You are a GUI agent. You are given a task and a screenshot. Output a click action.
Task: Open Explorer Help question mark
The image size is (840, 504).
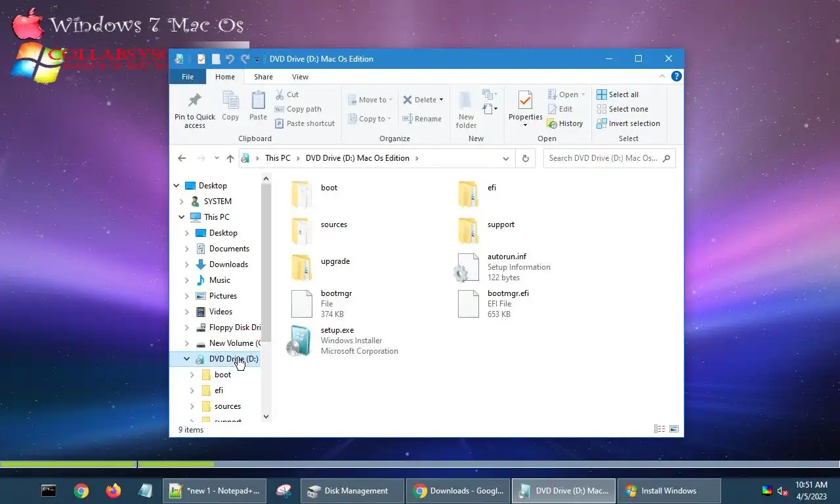point(676,77)
